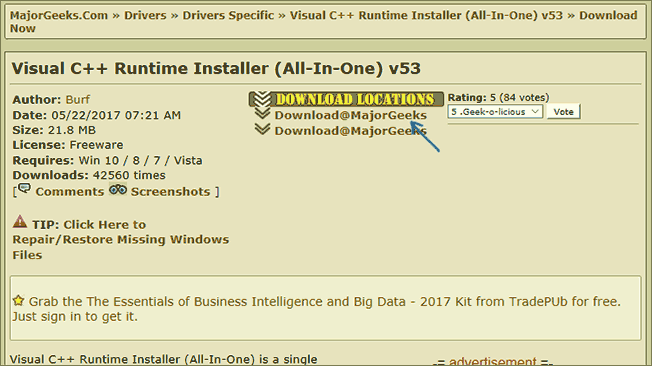
Task: Click chevron icon beside first Download@MajorGeeks
Action: (x=262, y=113)
